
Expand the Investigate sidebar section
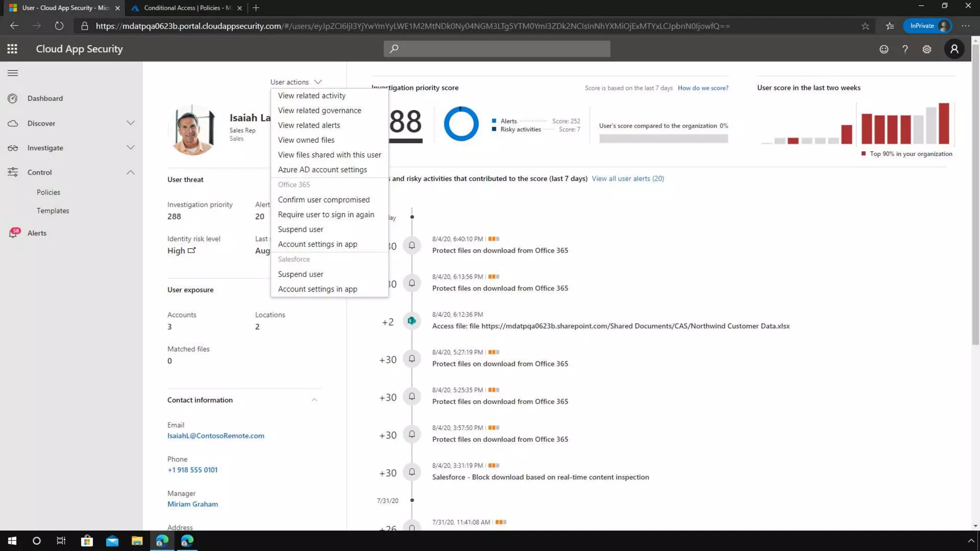(130, 147)
